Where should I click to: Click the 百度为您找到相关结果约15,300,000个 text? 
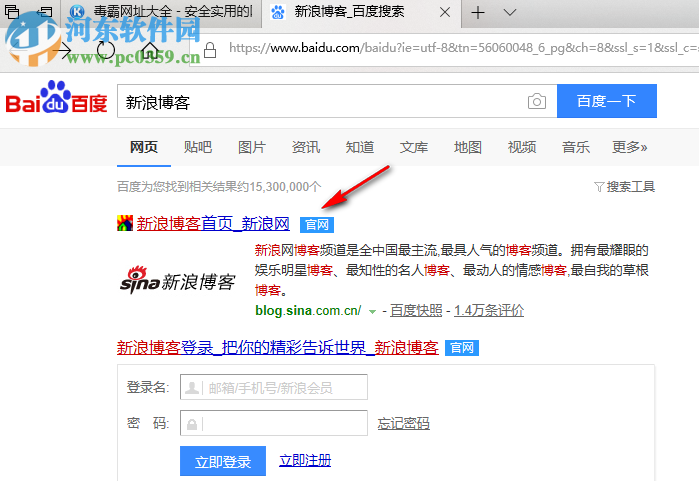click(x=219, y=187)
